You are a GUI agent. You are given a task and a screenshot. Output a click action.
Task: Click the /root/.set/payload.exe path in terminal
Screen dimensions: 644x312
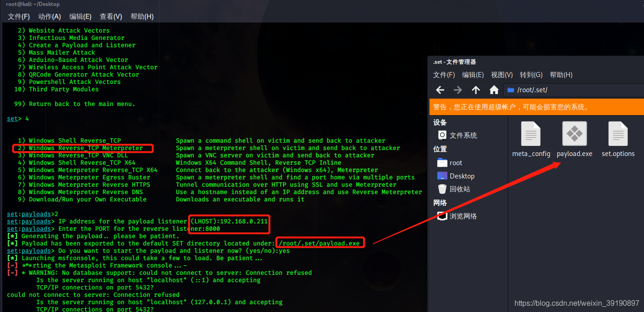coord(319,243)
